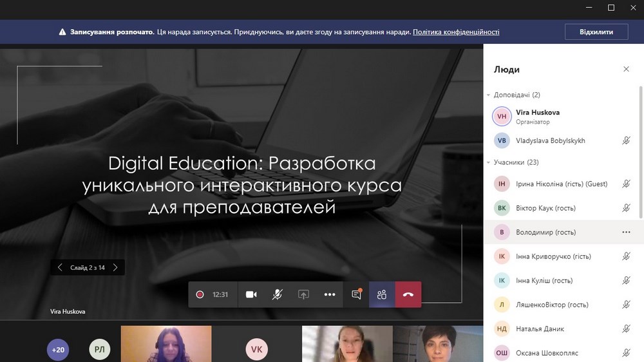The image size is (644, 362).
Task: Close the Люди panel
Action: point(626,69)
